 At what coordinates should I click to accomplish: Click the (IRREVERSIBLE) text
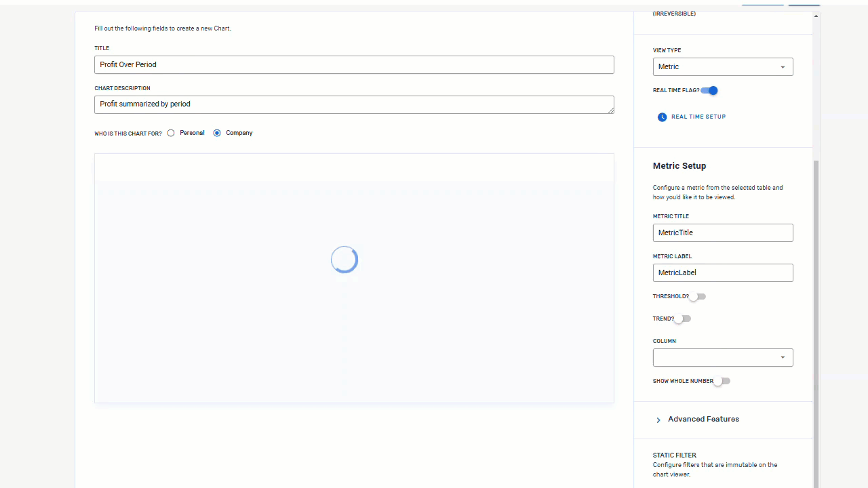(674, 14)
